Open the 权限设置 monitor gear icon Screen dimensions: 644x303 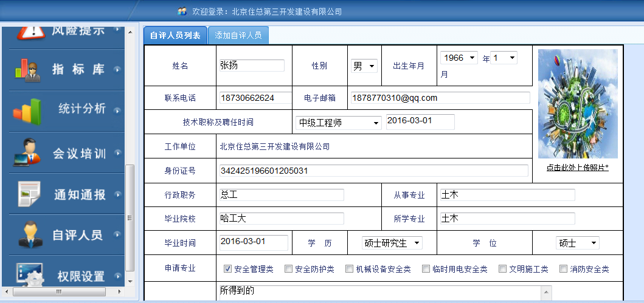pos(29,275)
